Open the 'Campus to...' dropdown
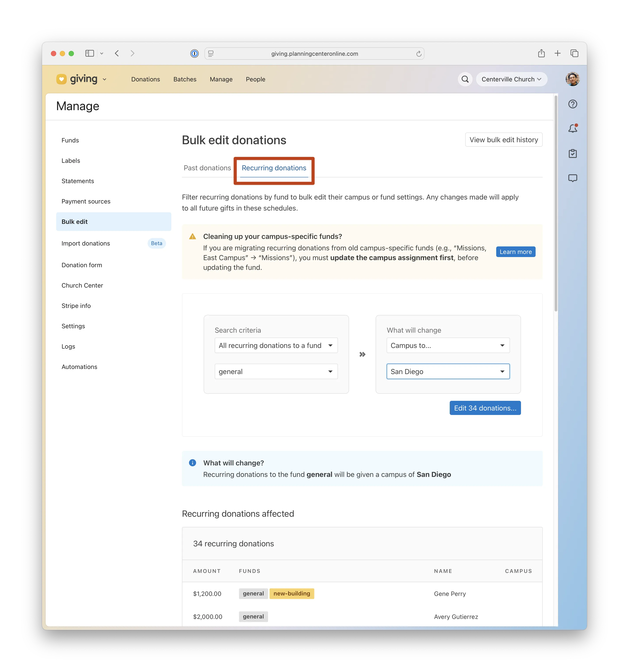Image resolution: width=629 pixels, height=672 pixels. tap(448, 346)
